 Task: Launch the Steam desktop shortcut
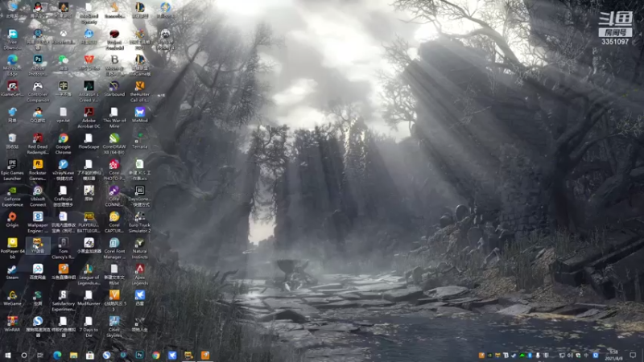point(12,272)
